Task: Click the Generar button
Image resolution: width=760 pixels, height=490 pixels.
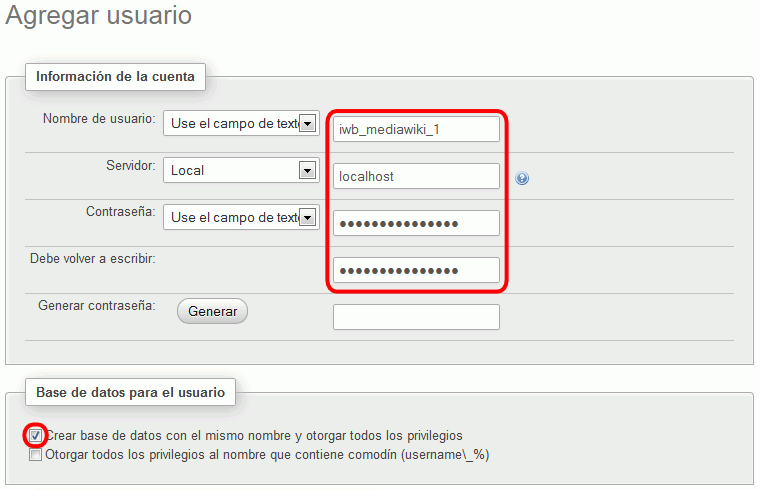Action: (212, 311)
